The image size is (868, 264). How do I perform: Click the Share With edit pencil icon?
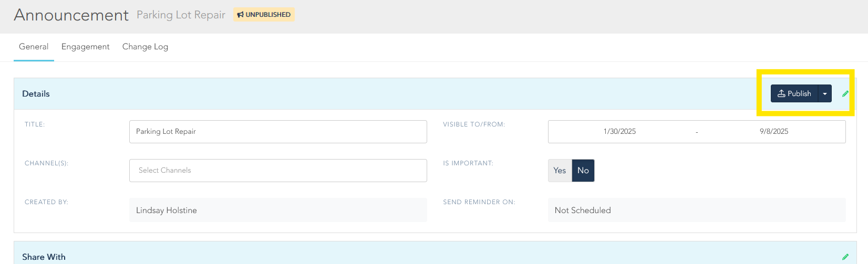click(845, 257)
